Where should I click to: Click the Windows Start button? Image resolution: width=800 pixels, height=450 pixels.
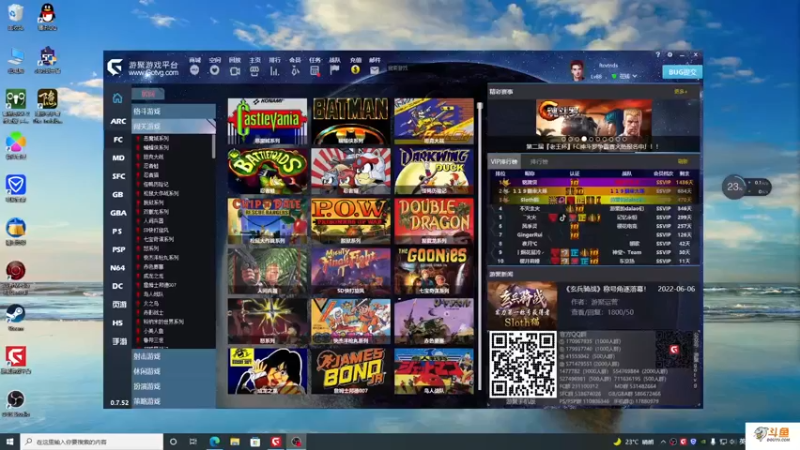pyautogui.click(x=10, y=441)
